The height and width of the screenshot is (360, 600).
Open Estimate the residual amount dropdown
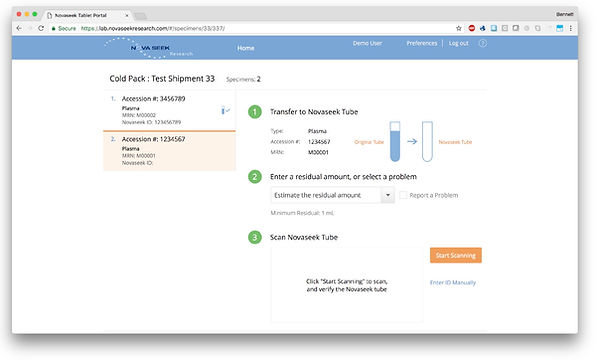click(x=333, y=195)
